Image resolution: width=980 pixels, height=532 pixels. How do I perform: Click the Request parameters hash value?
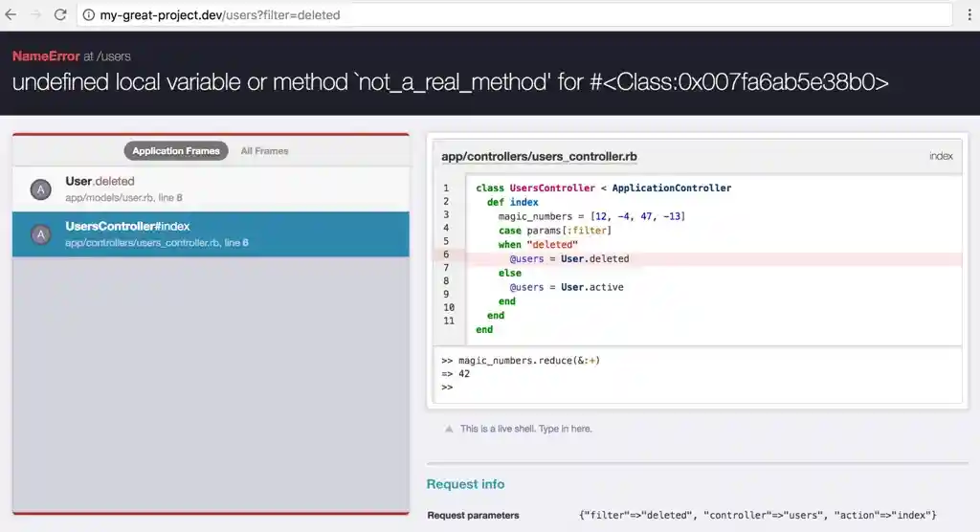tap(757, 515)
